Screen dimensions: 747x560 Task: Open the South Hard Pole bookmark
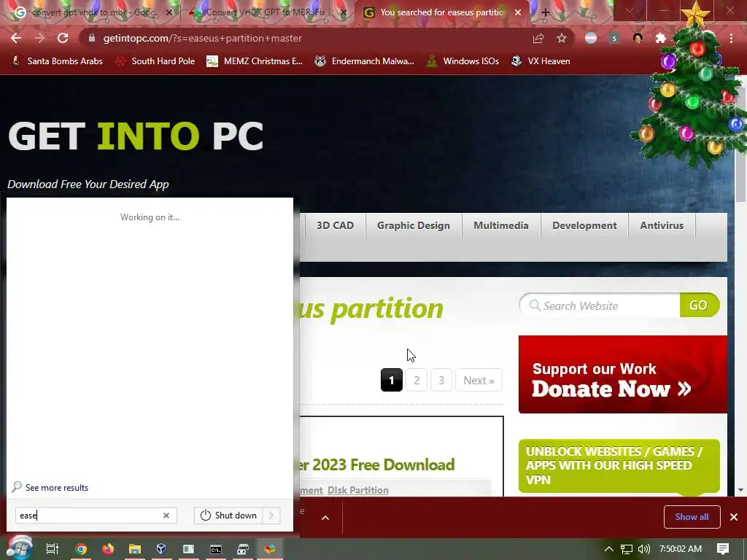pyautogui.click(x=156, y=61)
